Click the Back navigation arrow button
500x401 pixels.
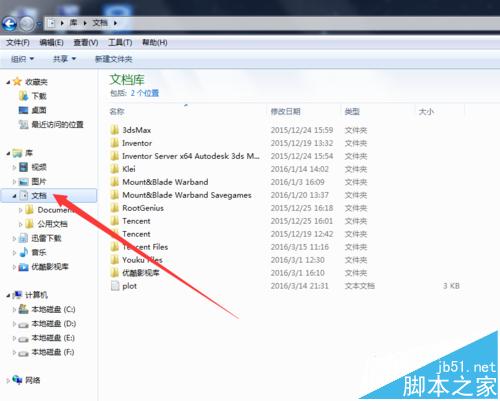tap(9, 24)
